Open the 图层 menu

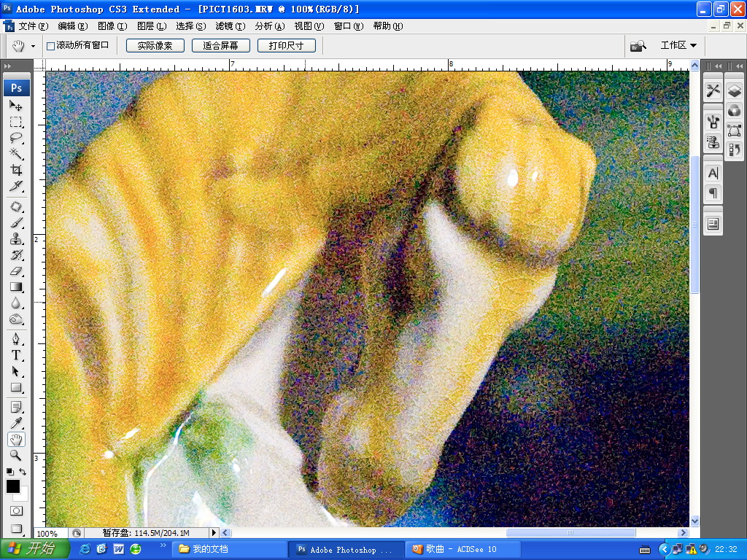coord(151,26)
